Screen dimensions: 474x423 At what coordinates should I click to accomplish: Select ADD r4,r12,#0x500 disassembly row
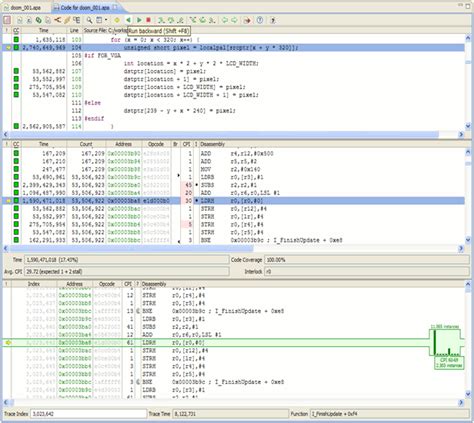[x=233, y=154]
